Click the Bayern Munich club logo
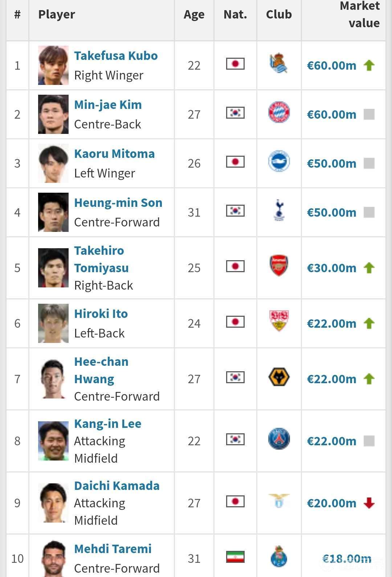The image size is (392, 577). [x=279, y=112]
